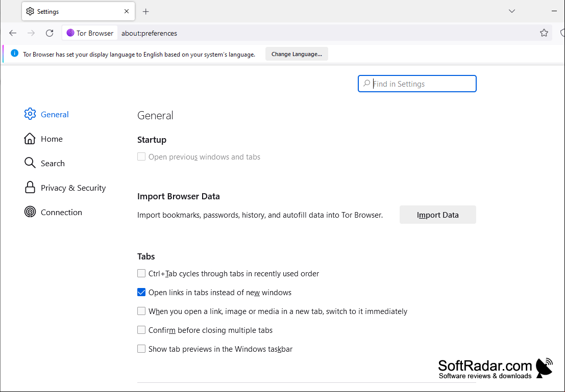This screenshot has width=565, height=392.
Task: Enable Show tab previews in Windows taskbar
Action: 141,349
